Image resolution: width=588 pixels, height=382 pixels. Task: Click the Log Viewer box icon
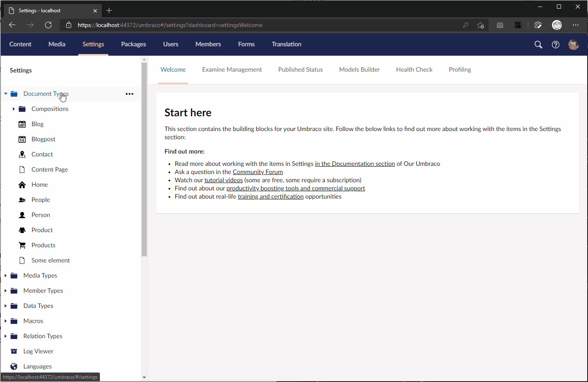[x=14, y=351]
